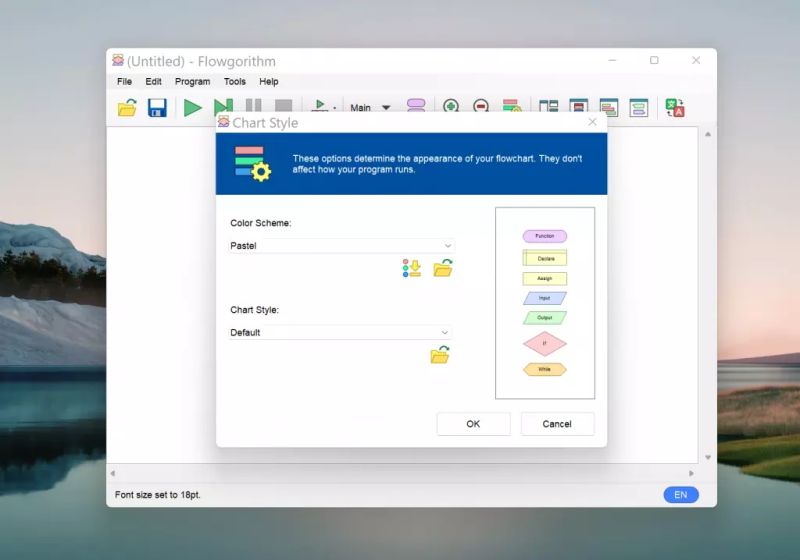Click the While hexagon in preview
This screenshot has width=800, height=560.
tap(544, 369)
